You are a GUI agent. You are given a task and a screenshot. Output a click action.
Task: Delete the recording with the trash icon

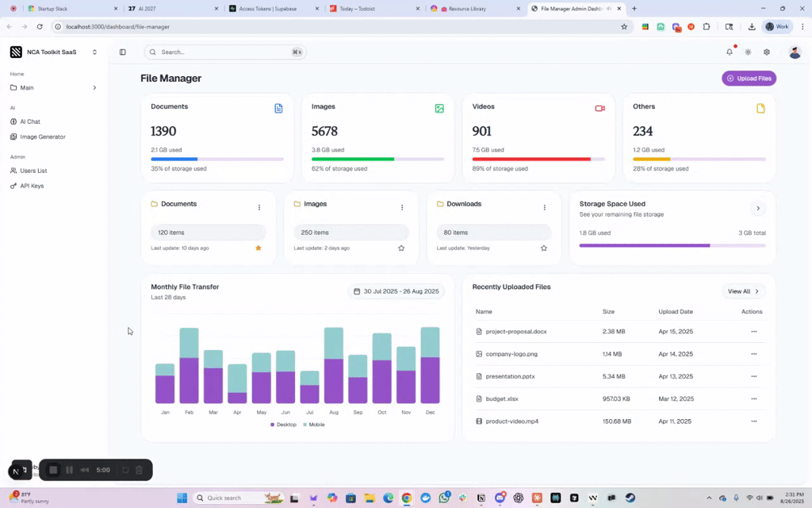pyautogui.click(x=140, y=470)
